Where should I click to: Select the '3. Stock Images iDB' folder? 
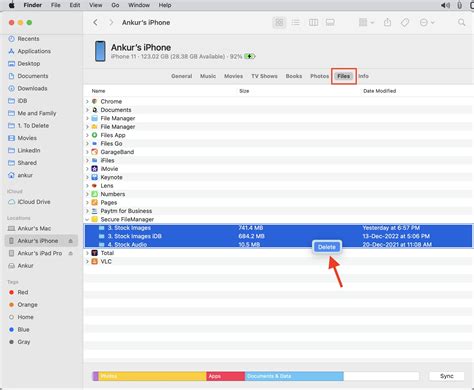coord(278,236)
